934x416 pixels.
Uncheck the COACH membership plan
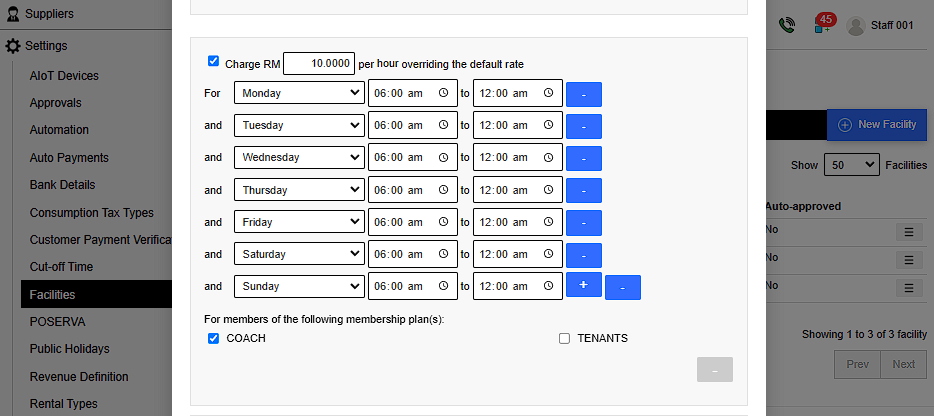(x=213, y=338)
